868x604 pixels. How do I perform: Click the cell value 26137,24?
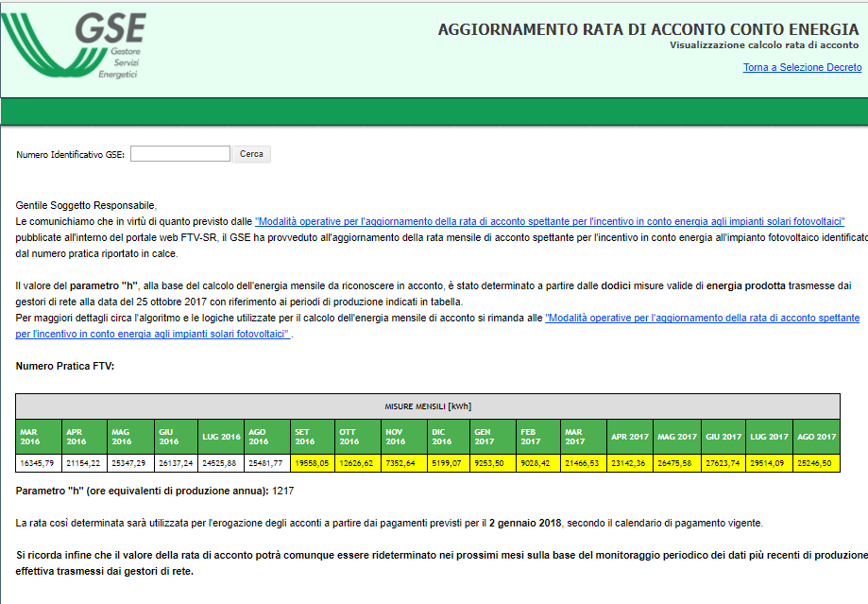(x=176, y=463)
